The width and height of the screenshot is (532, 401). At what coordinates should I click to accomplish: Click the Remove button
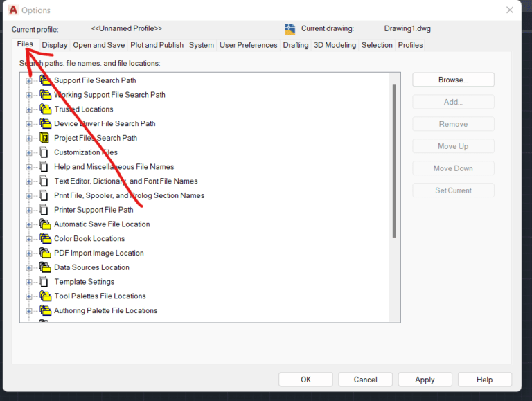click(453, 124)
